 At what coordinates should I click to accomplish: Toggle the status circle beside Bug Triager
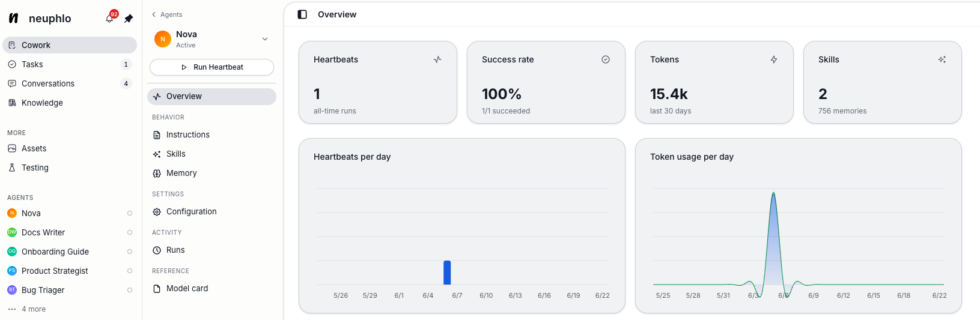130,290
